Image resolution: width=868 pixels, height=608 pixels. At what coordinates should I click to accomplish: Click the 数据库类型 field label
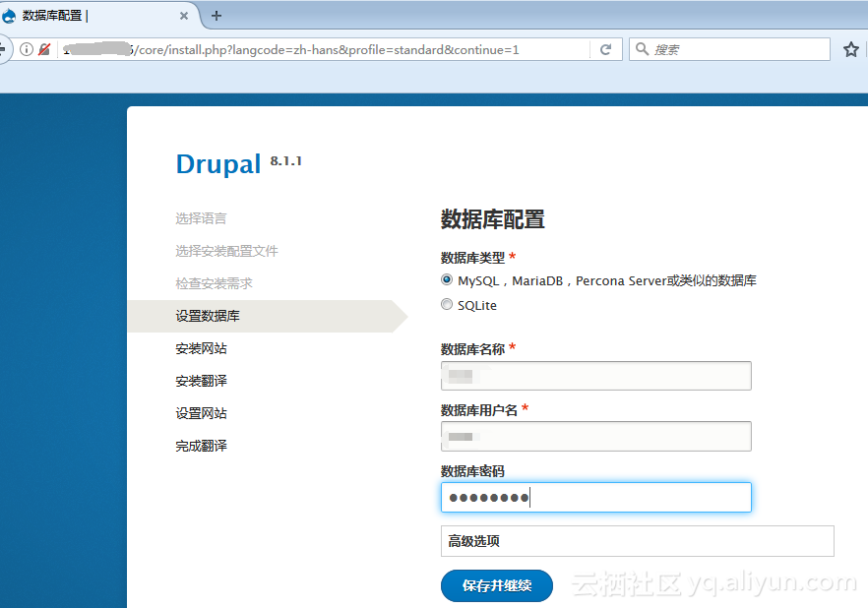[x=472, y=257]
